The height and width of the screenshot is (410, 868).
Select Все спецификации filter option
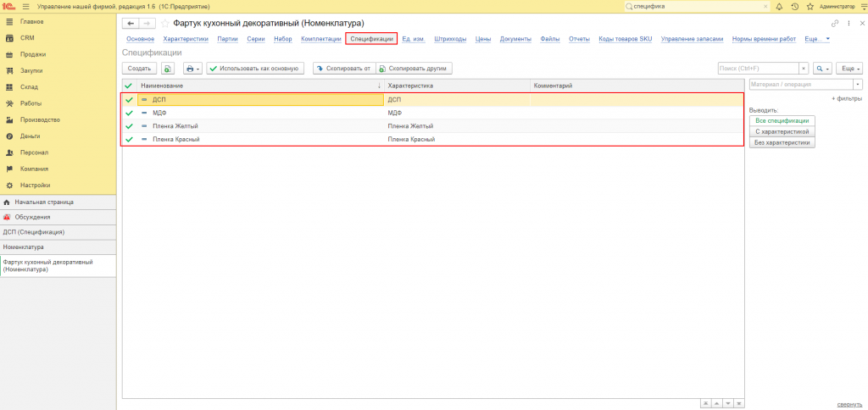click(x=782, y=120)
